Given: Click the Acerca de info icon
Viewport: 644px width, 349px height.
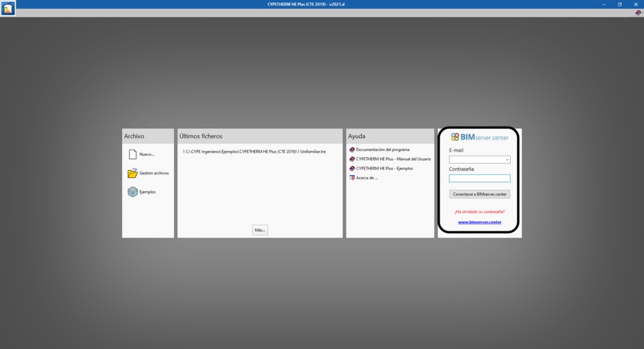Looking at the screenshot, I should pos(352,178).
